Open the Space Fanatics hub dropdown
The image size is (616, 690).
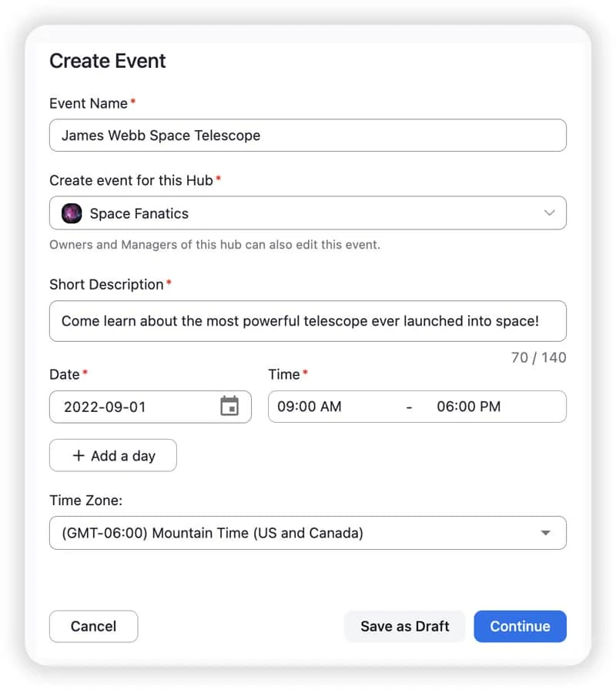[x=307, y=213]
